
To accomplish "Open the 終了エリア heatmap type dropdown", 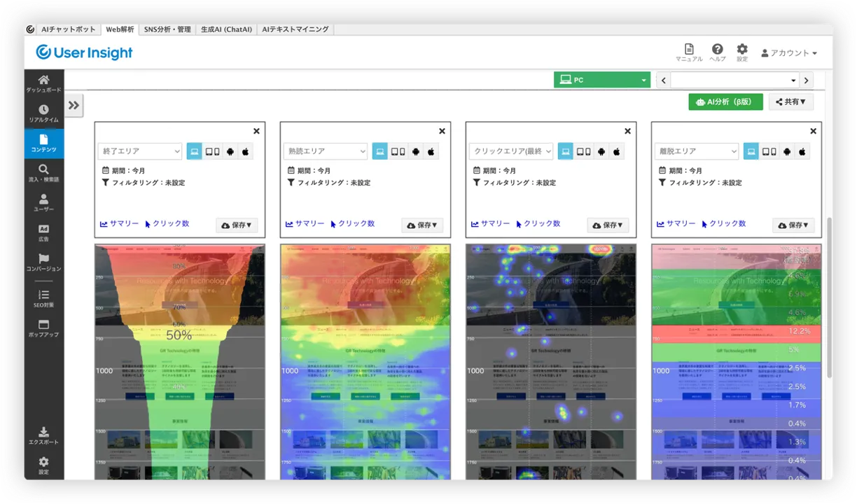I will pyautogui.click(x=139, y=151).
